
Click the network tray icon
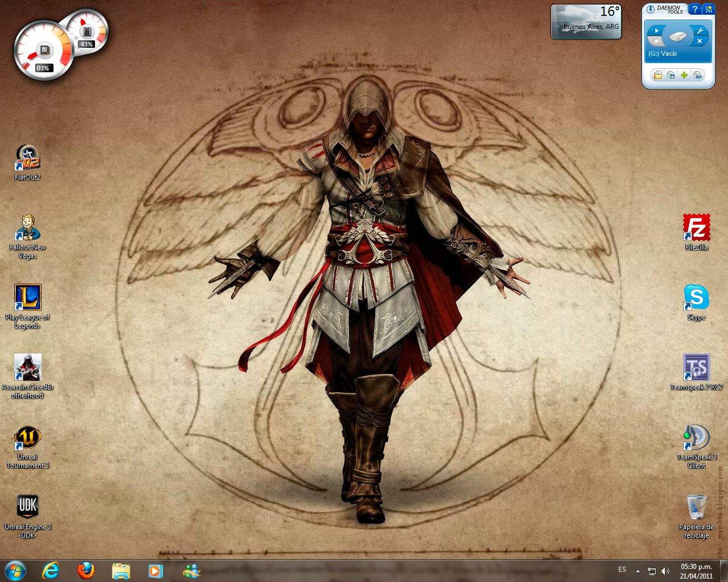click(x=652, y=571)
